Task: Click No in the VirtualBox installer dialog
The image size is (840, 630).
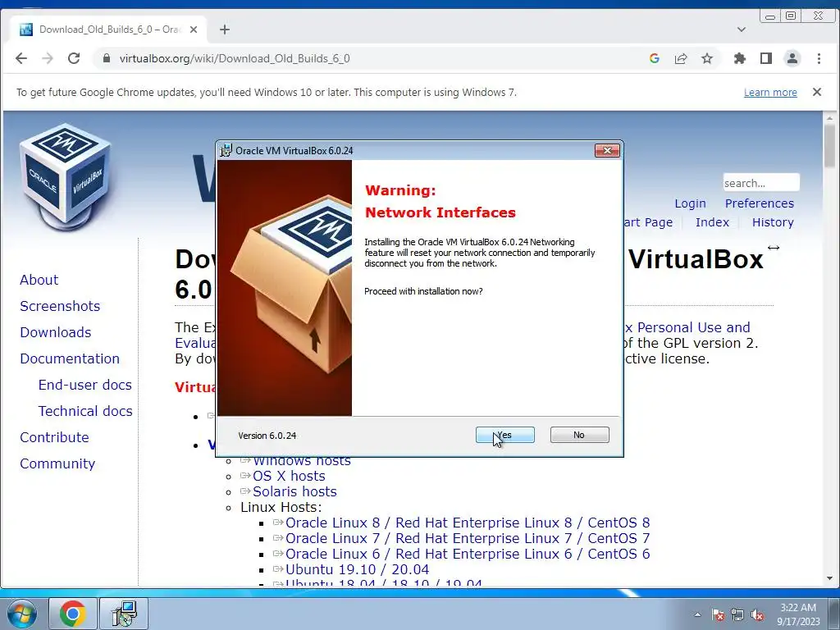Action: (579, 435)
